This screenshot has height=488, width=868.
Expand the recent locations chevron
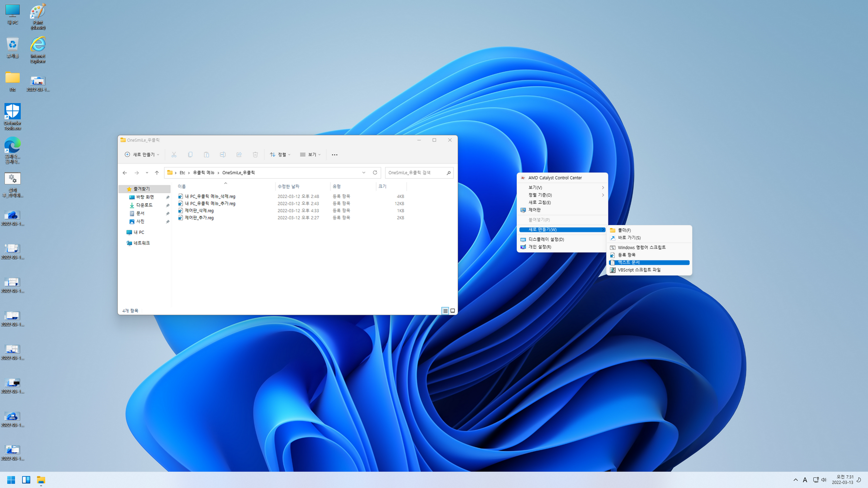[147, 172]
